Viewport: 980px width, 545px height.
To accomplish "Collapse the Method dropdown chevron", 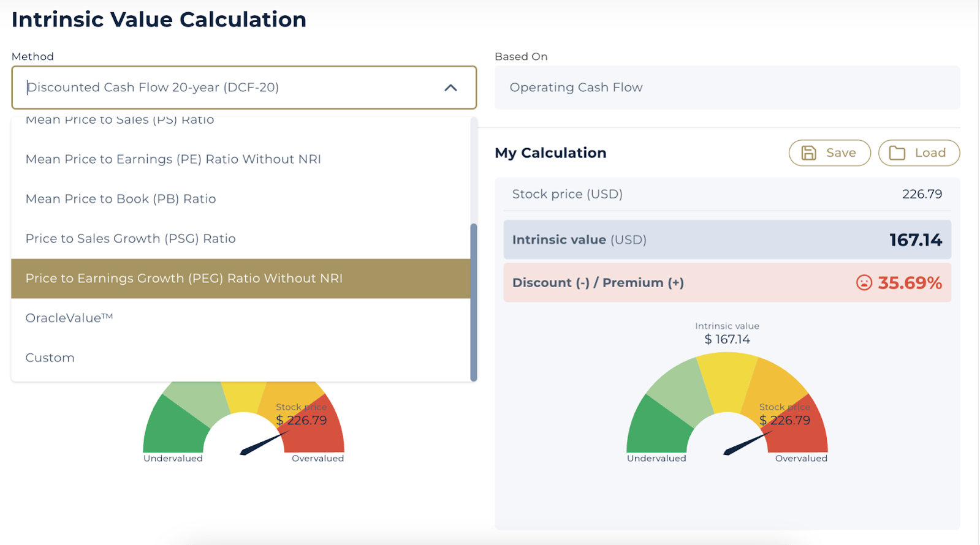I will click(450, 88).
